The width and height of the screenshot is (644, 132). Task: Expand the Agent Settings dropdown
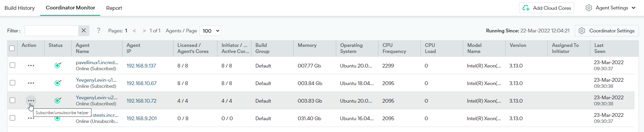[611, 8]
